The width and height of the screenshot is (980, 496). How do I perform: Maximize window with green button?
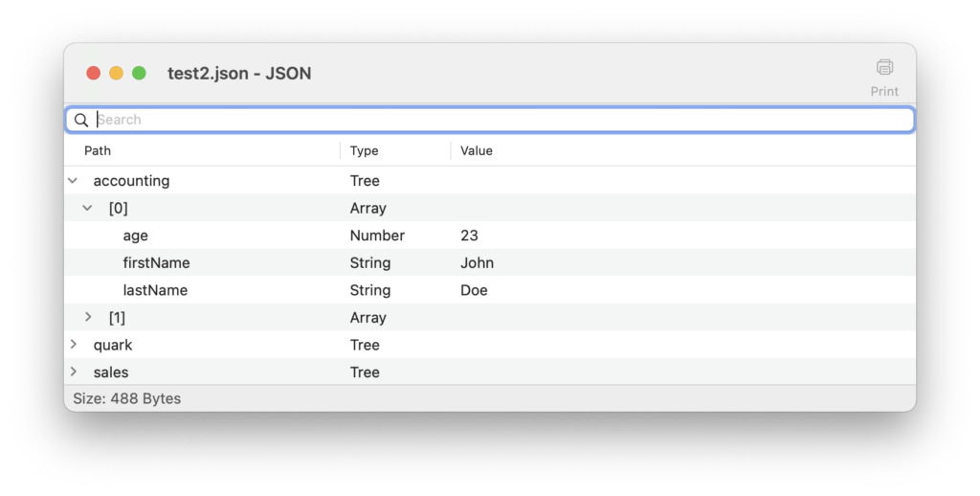pos(140,73)
